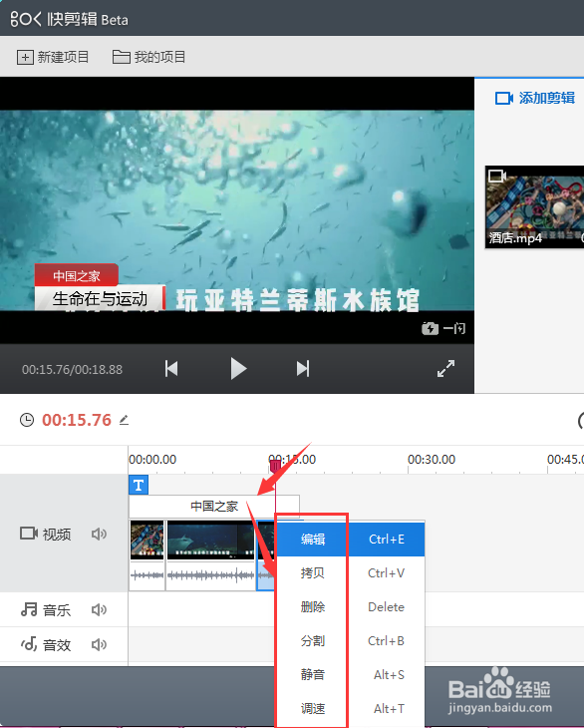The height and width of the screenshot is (728, 584).
Task: Click the 00:00.00 mark on timeline ruler
Action: click(x=152, y=460)
